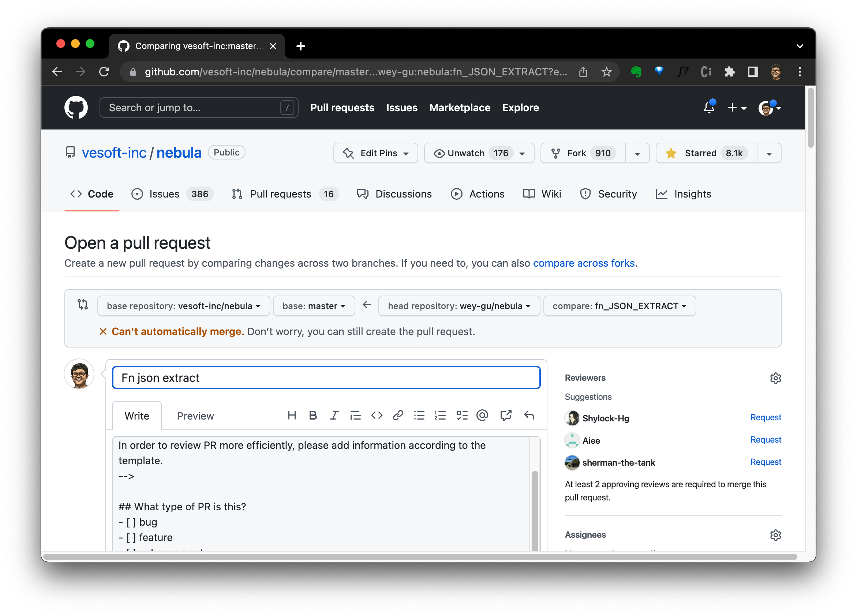857x616 pixels.
Task: Expand head repository wey-gu/nebula dropdown
Action: pyautogui.click(x=459, y=306)
